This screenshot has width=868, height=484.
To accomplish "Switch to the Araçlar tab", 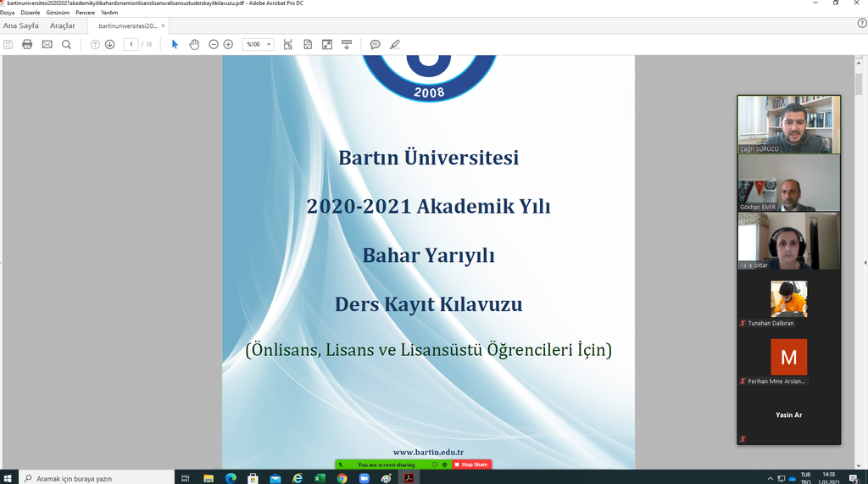I will pyautogui.click(x=62, y=25).
